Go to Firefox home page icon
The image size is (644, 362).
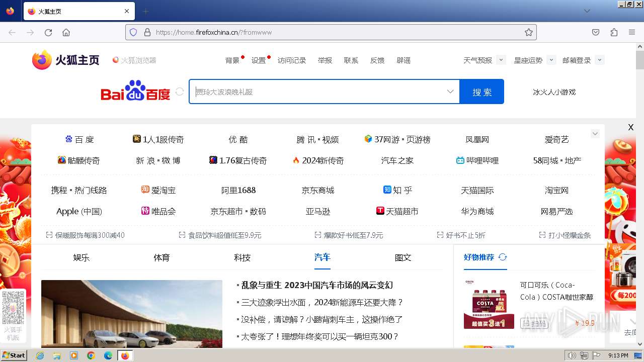(66, 32)
